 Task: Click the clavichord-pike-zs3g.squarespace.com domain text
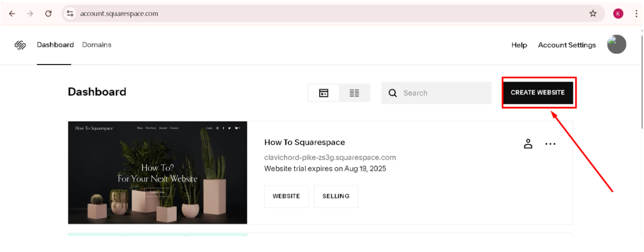pyautogui.click(x=330, y=157)
